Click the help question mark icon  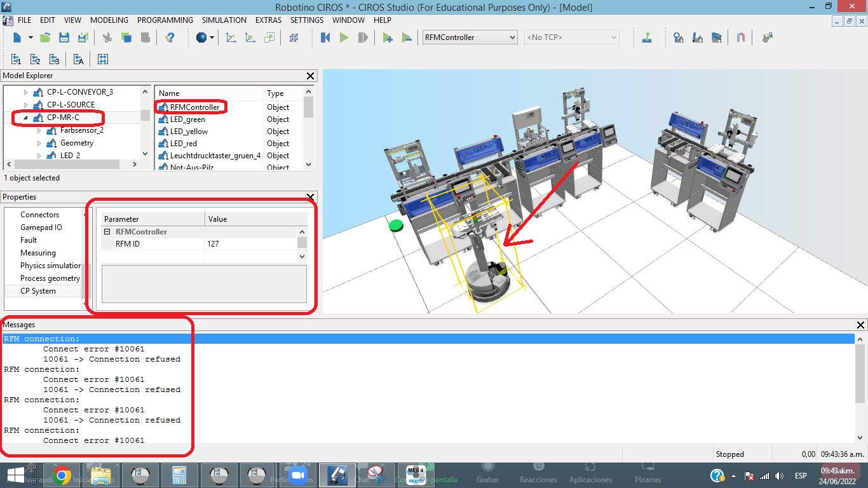(170, 38)
